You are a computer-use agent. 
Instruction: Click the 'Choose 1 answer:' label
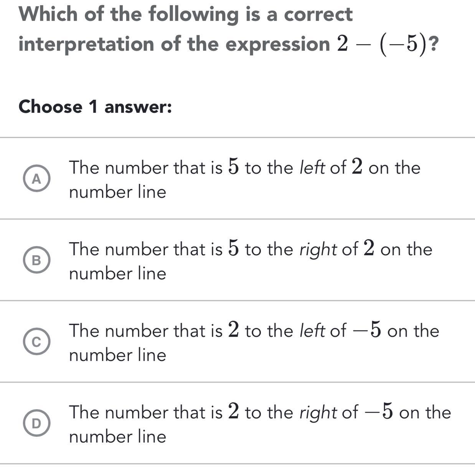pos(95,106)
